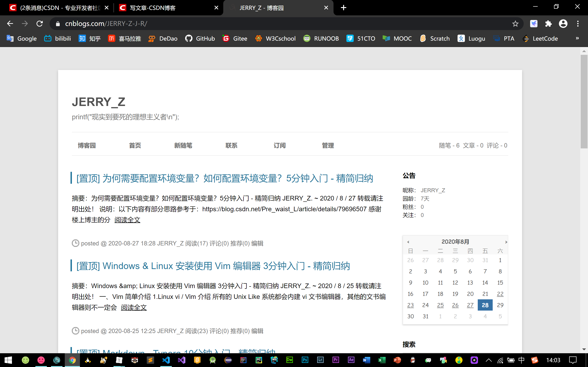
Task: Open the GitHub bookmark
Action: (x=200, y=39)
